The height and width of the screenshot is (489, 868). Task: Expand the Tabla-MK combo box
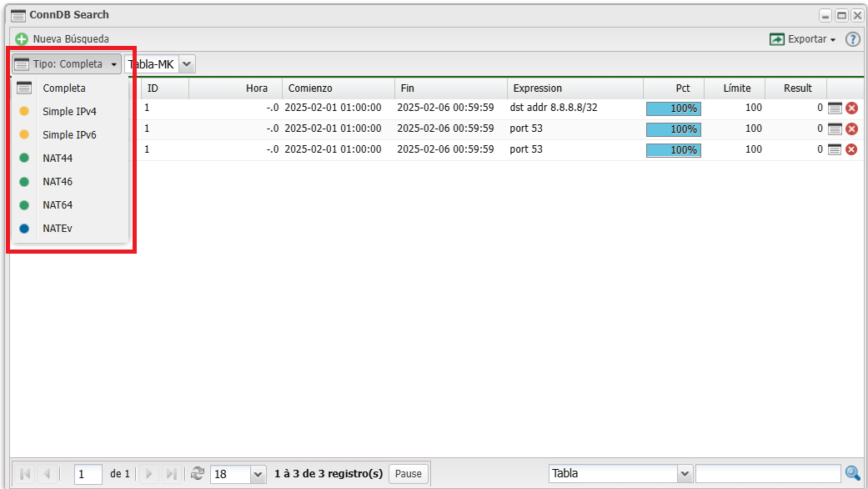point(187,64)
